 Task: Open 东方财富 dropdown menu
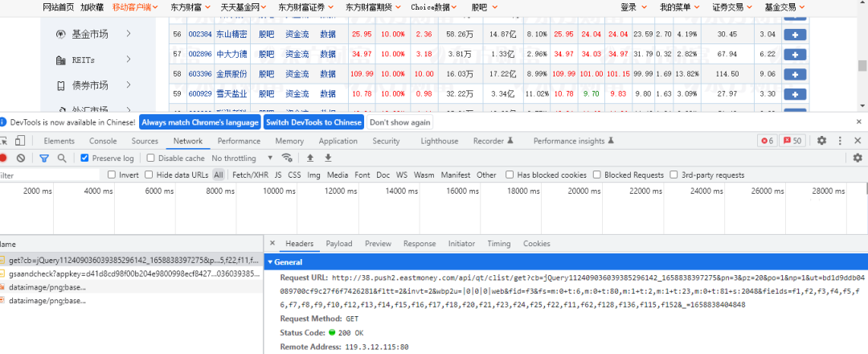click(191, 7)
